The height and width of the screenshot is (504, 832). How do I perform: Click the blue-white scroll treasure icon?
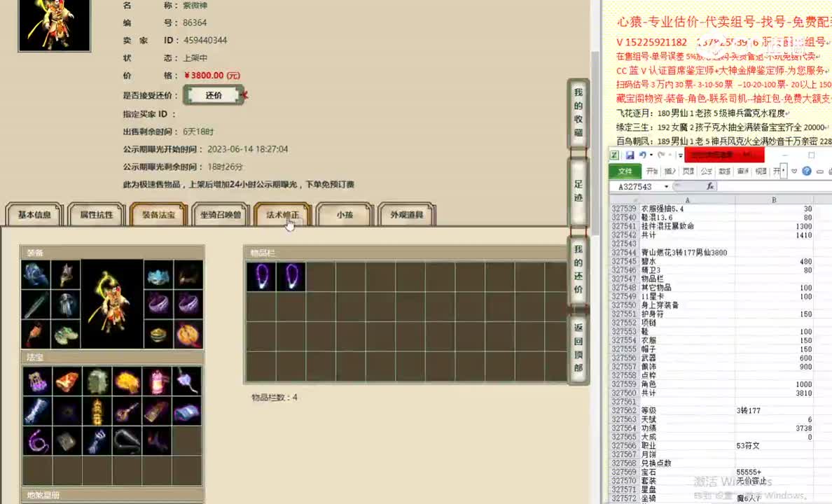pyautogui.click(x=37, y=411)
